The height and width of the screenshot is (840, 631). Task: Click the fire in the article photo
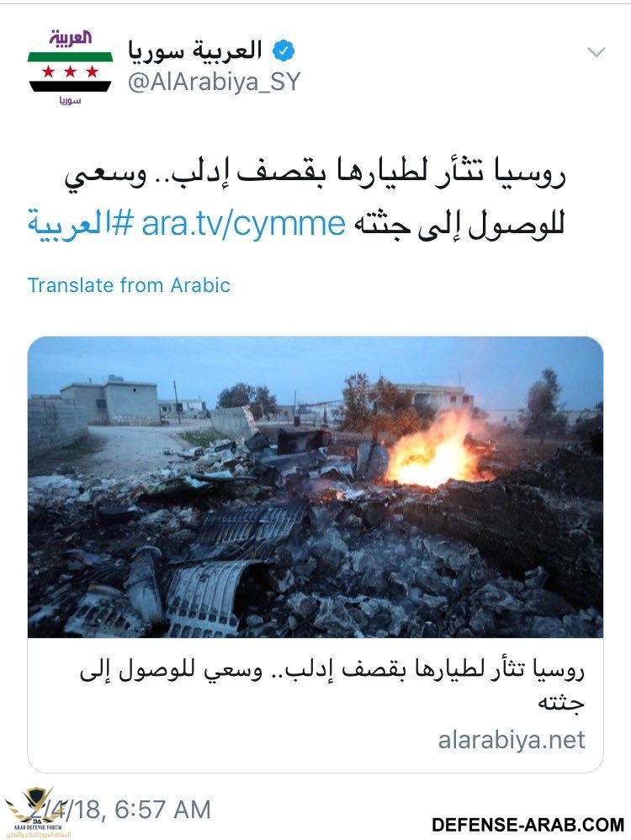[434, 450]
